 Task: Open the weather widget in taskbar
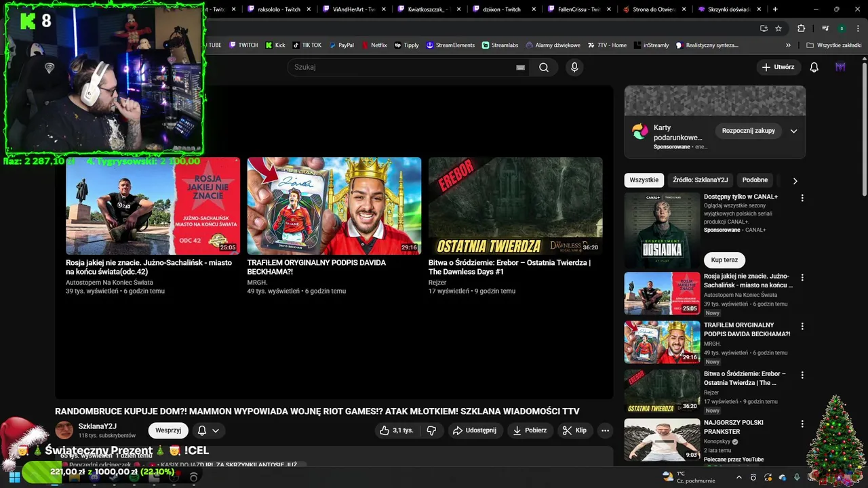tap(688, 477)
